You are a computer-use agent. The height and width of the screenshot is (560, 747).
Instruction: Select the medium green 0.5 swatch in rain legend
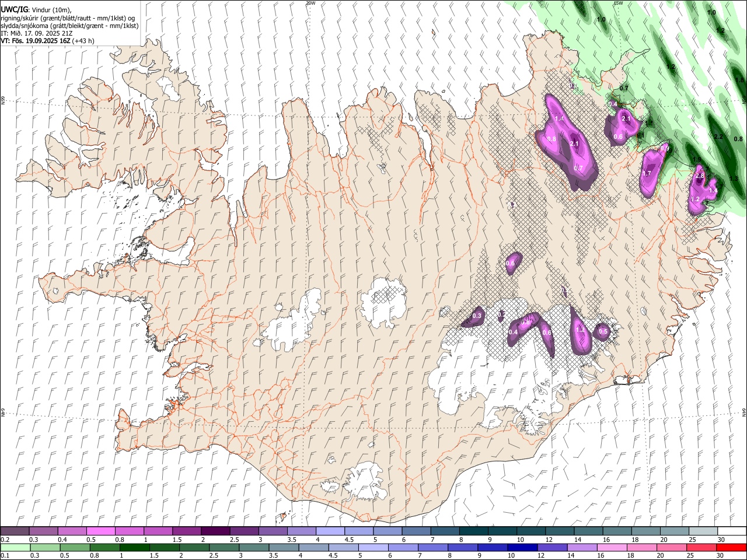(75, 547)
